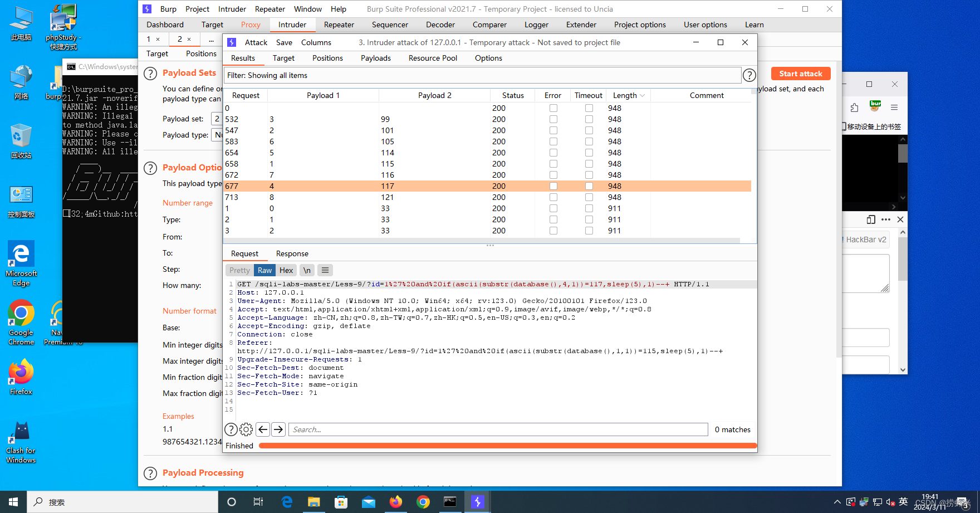Image resolution: width=980 pixels, height=513 pixels.
Task: Open Microsoft Edge desktop shortcut
Action: pyautogui.click(x=21, y=263)
